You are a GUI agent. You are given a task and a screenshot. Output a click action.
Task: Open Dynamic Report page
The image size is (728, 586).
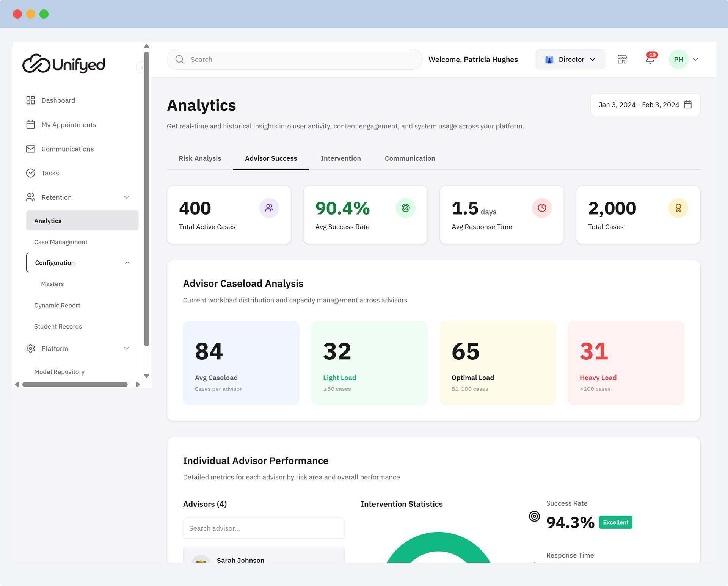pos(57,306)
